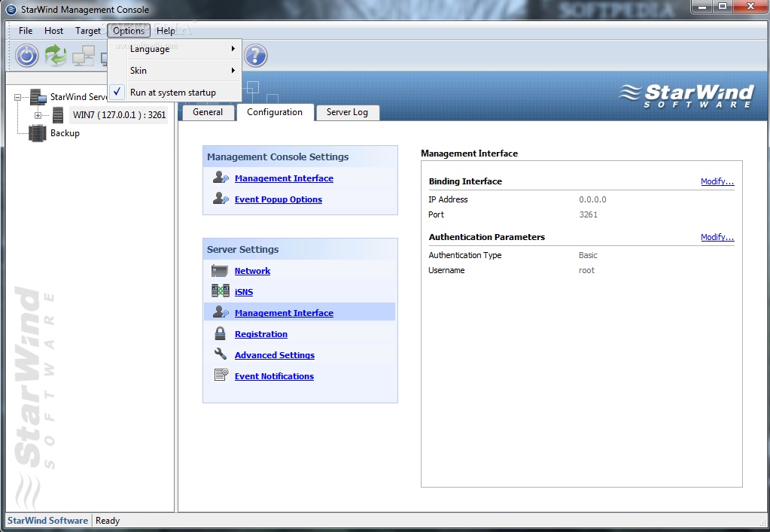Open the Target menu
The image size is (770, 532).
(x=88, y=30)
